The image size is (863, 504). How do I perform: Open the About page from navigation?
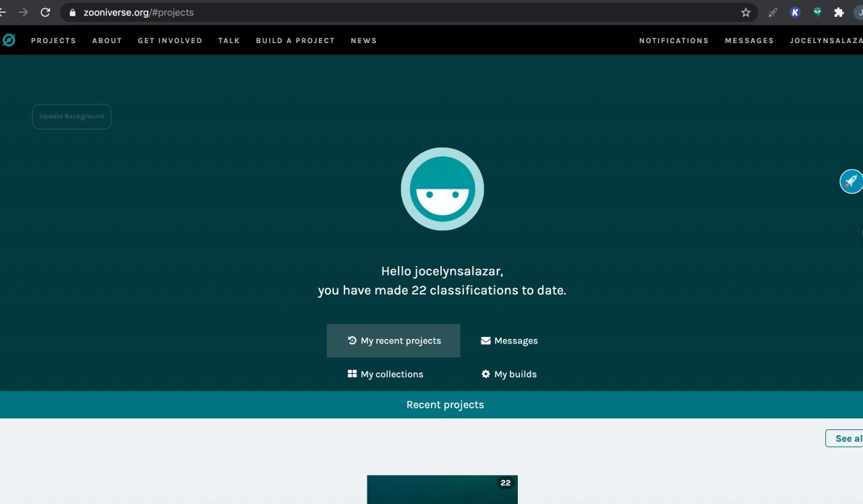pos(107,40)
